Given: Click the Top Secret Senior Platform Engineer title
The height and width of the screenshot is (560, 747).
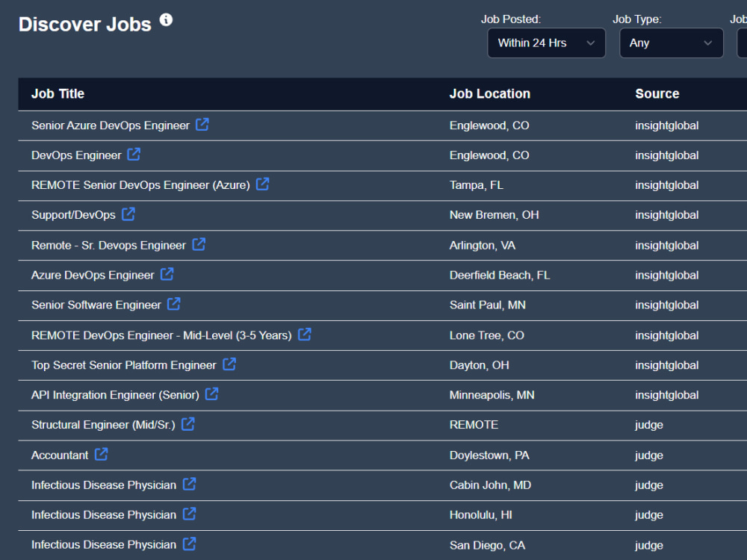Looking at the screenshot, I should coord(124,365).
